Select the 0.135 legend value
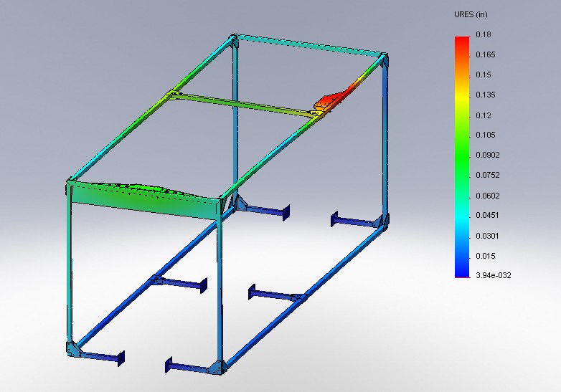 (486, 95)
